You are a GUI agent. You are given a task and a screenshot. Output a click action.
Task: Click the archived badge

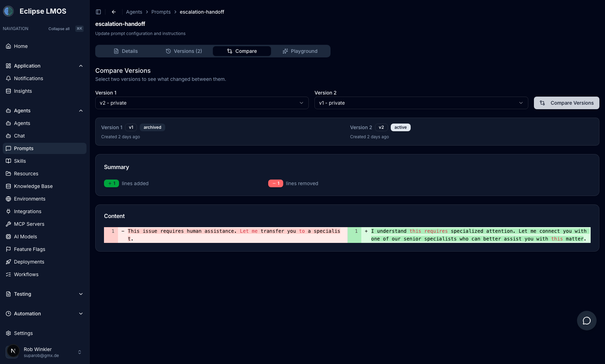[x=152, y=127]
